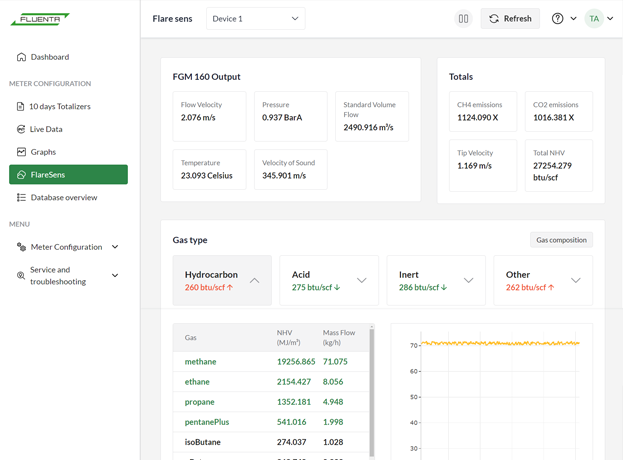Open the TA user avatar menu
Image resolution: width=623 pixels, height=460 pixels.
(x=594, y=19)
